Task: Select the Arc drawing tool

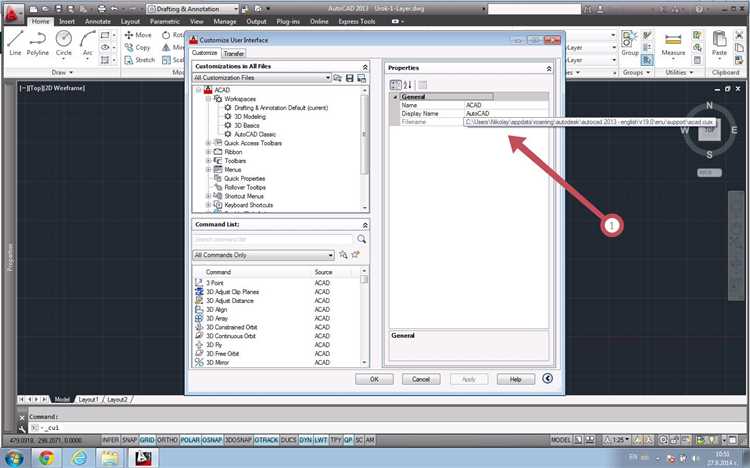Action: pos(88,43)
